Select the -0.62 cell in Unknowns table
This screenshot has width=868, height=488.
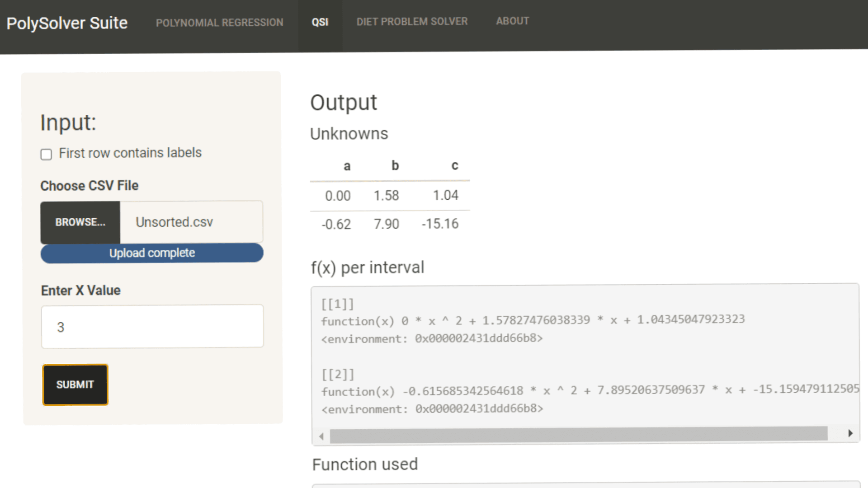pyautogui.click(x=336, y=225)
